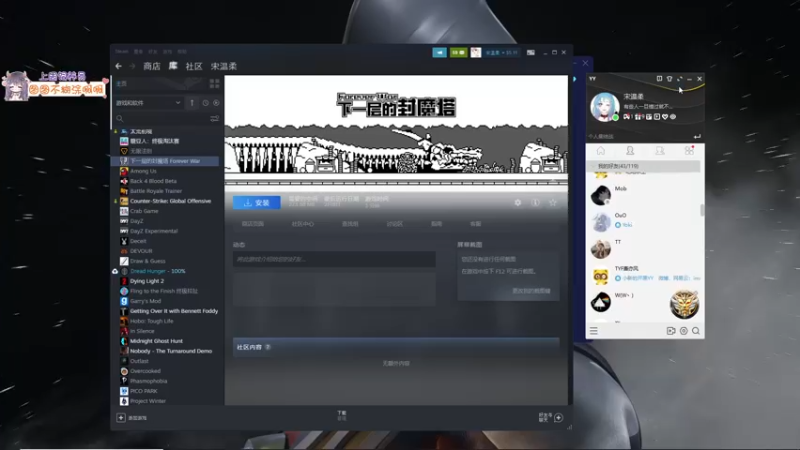This screenshot has height=450, width=800.
Task: Select Dying Light 2 in library
Action: tap(147, 281)
